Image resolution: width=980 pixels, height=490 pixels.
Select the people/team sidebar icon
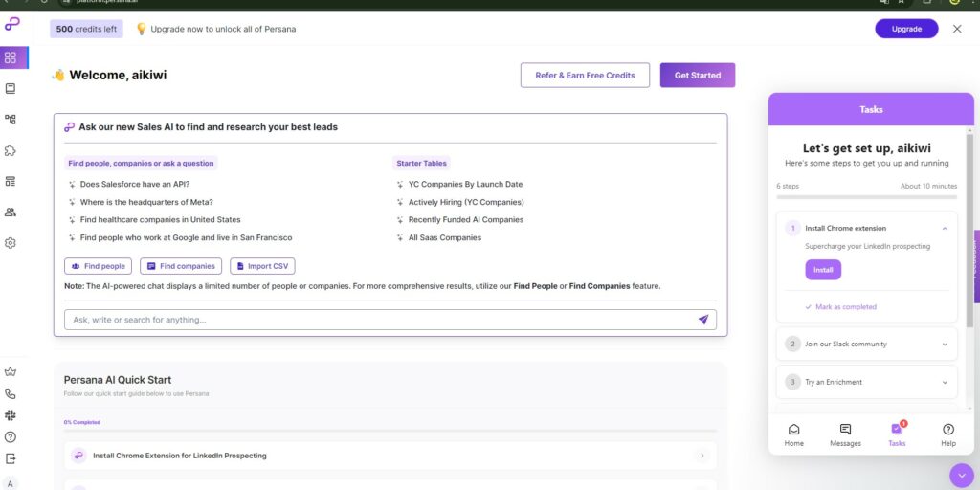click(10, 212)
